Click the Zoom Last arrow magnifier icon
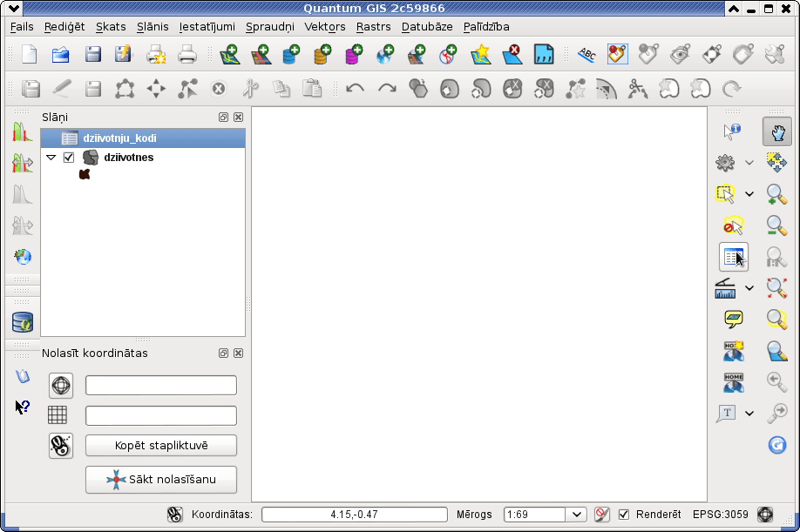800x532 pixels. (776, 382)
